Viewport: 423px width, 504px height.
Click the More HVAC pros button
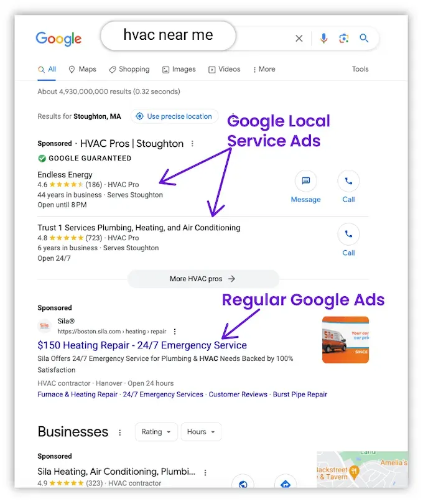[203, 279]
